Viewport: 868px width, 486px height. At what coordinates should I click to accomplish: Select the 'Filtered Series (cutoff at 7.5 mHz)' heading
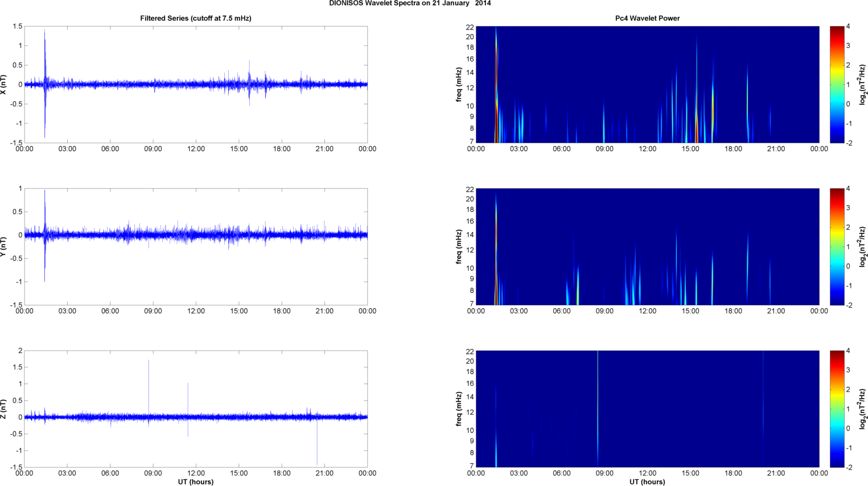click(196, 18)
